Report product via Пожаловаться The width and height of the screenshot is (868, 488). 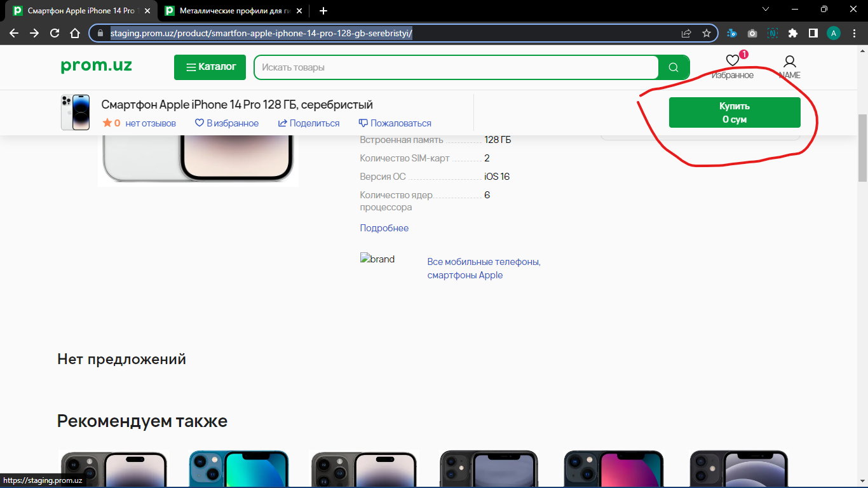tap(395, 123)
